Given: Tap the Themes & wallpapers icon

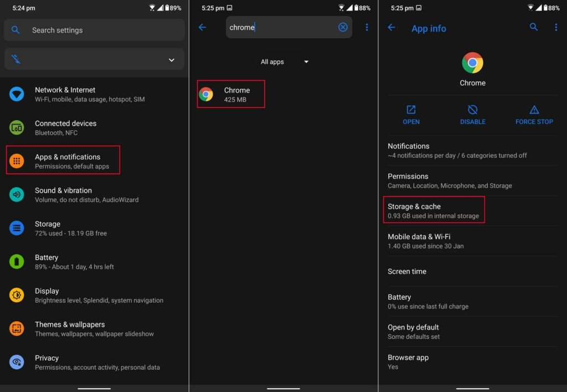Looking at the screenshot, I should (17, 329).
